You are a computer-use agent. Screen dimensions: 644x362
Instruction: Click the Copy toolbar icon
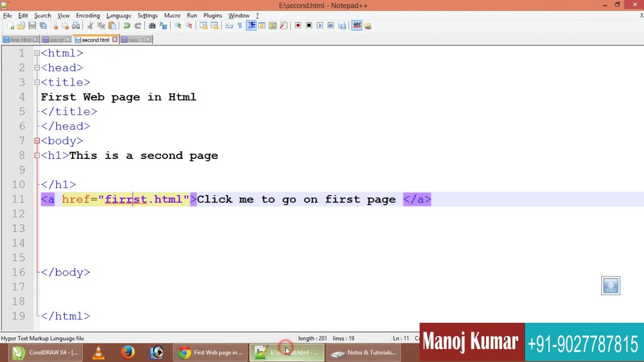pos(101,26)
